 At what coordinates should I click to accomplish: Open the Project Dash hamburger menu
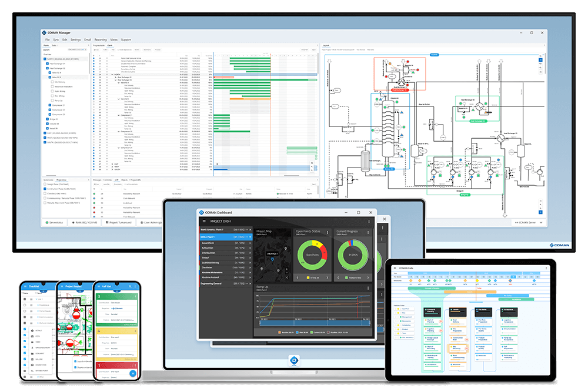[x=205, y=222]
